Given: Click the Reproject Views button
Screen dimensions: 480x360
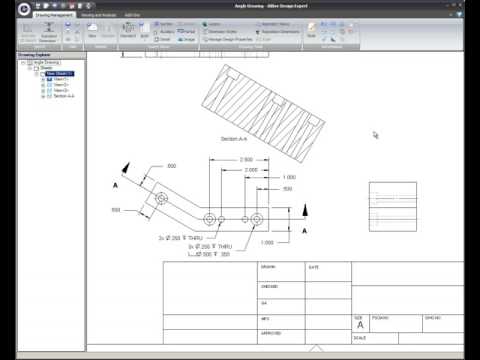Looking at the screenshot, I should coord(273,24).
